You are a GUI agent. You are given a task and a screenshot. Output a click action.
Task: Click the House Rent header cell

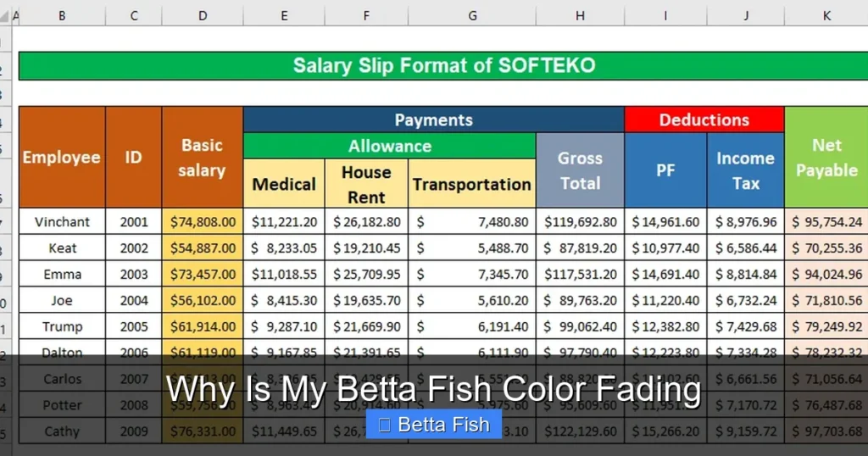point(366,184)
